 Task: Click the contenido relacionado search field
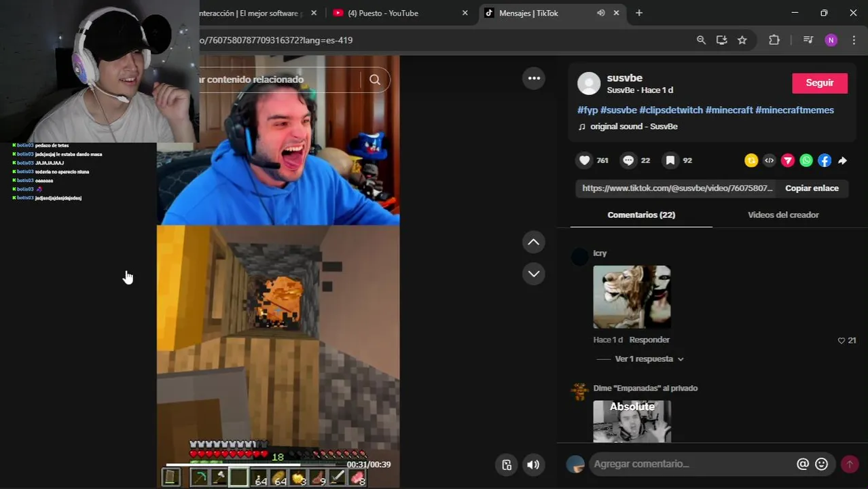pos(278,79)
